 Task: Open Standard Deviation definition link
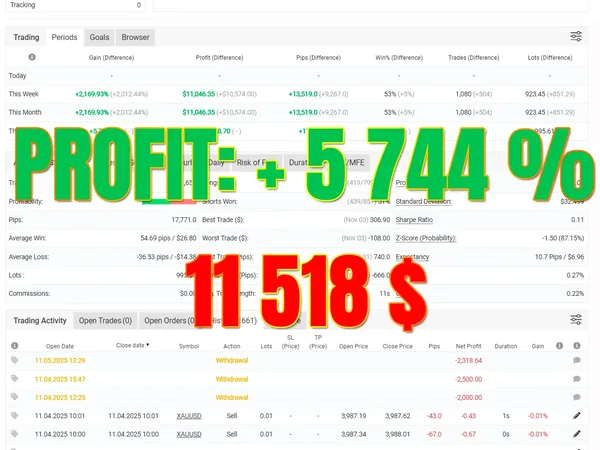coord(424,201)
